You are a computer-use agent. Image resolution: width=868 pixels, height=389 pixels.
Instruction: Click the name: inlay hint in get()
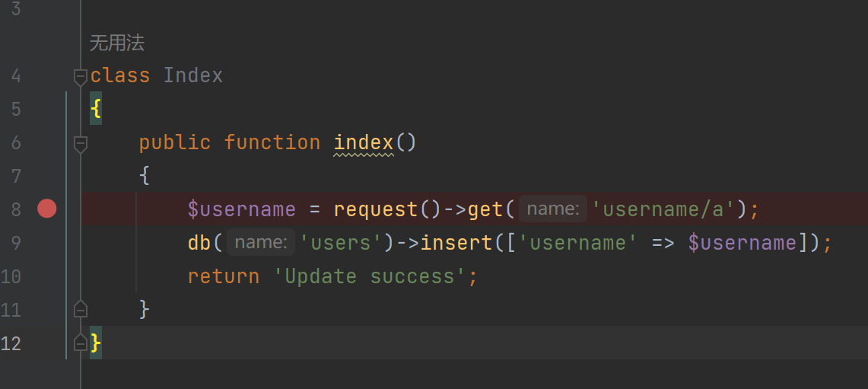coord(552,209)
